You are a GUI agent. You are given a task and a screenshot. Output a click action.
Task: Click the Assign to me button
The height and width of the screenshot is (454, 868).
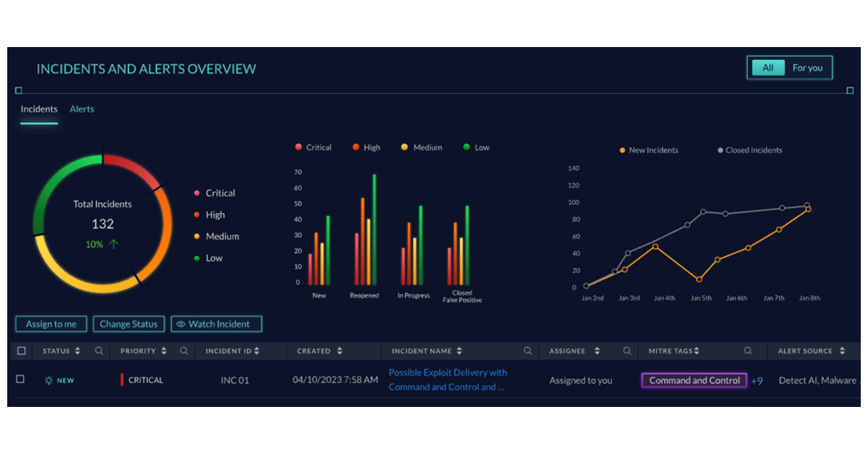tap(51, 324)
